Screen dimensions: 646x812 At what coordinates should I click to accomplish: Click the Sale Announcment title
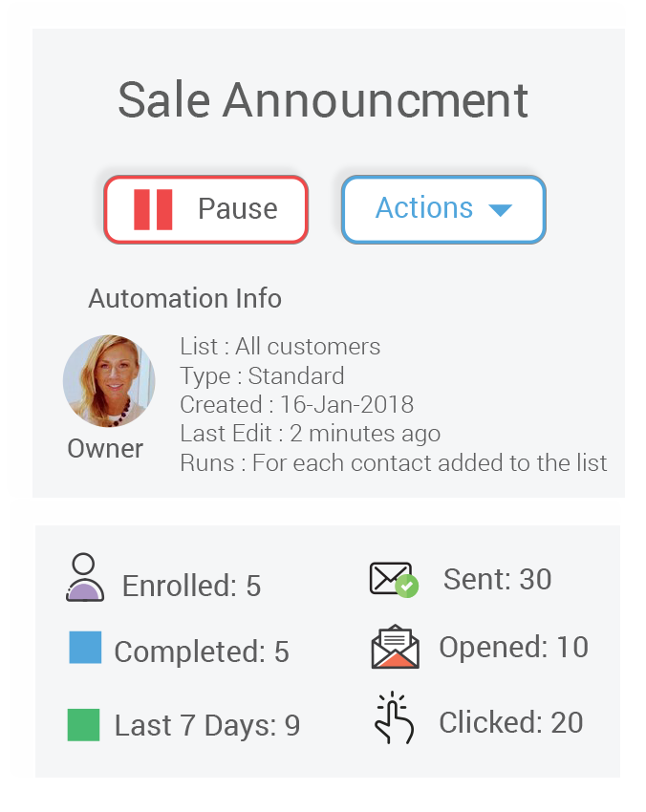click(323, 100)
